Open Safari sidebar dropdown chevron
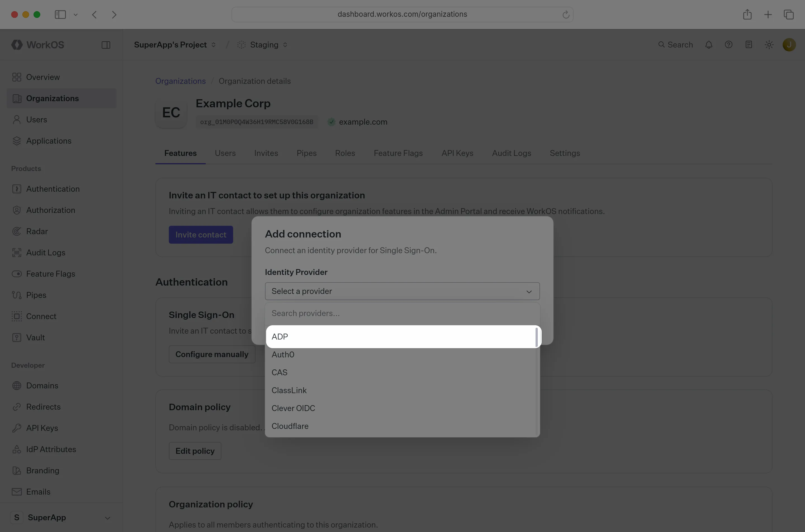This screenshot has width=805, height=532. point(76,15)
